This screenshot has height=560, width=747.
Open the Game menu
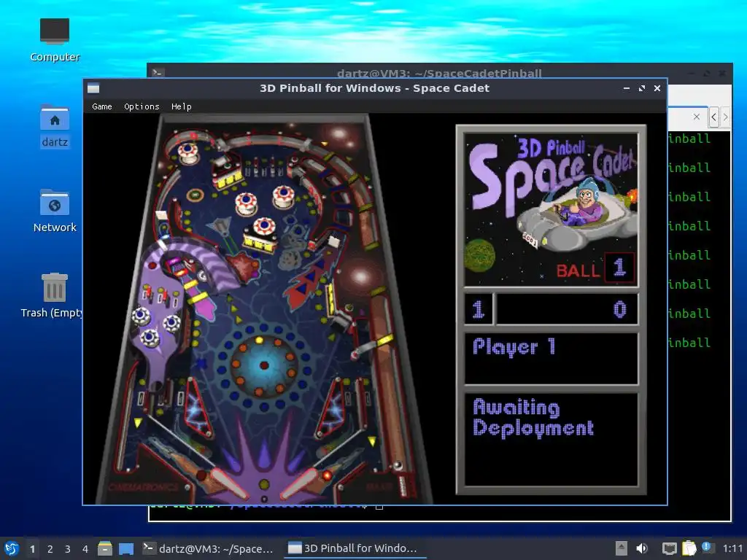[x=101, y=106]
